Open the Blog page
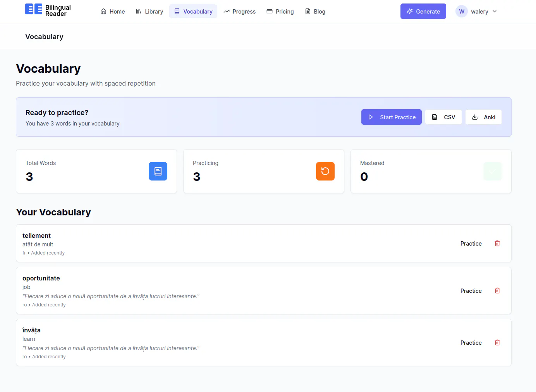This screenshot has height=392, width=536. tap(315, 12)
